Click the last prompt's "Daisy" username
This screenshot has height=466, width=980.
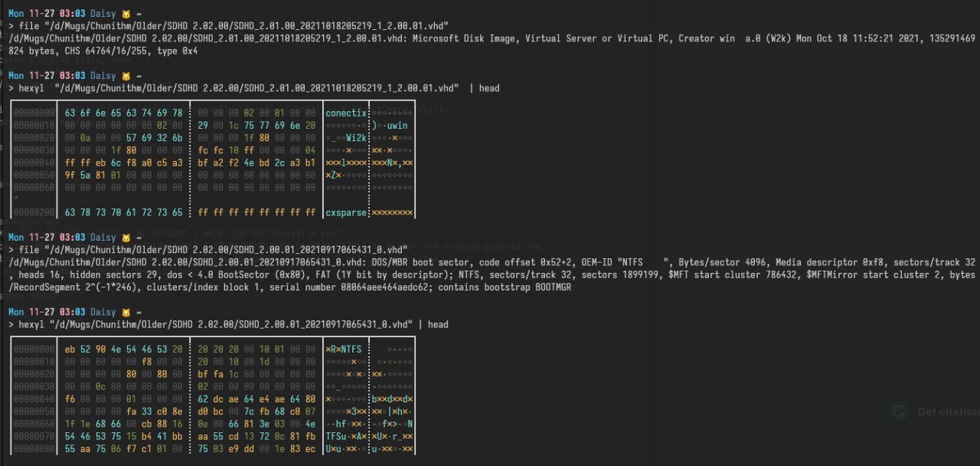click(x=104, y=312)
